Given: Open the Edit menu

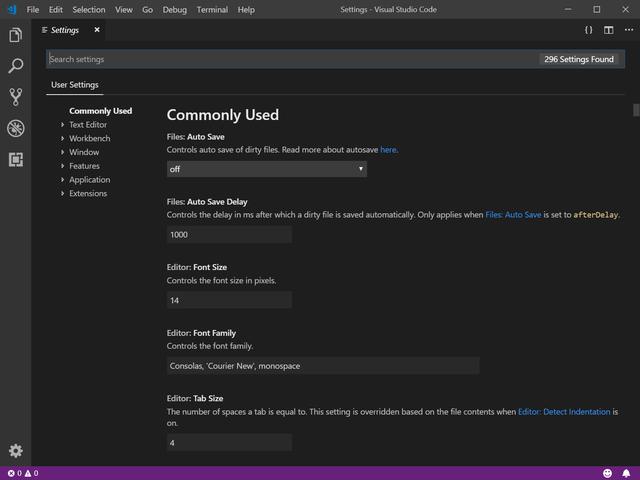Looking at the screenshot, I should click(56, 9).
